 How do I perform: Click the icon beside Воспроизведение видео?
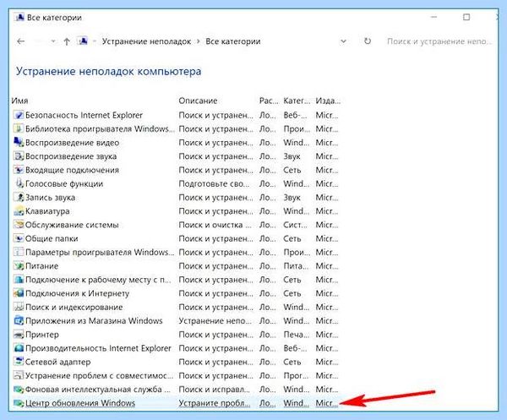pos(19,142)
